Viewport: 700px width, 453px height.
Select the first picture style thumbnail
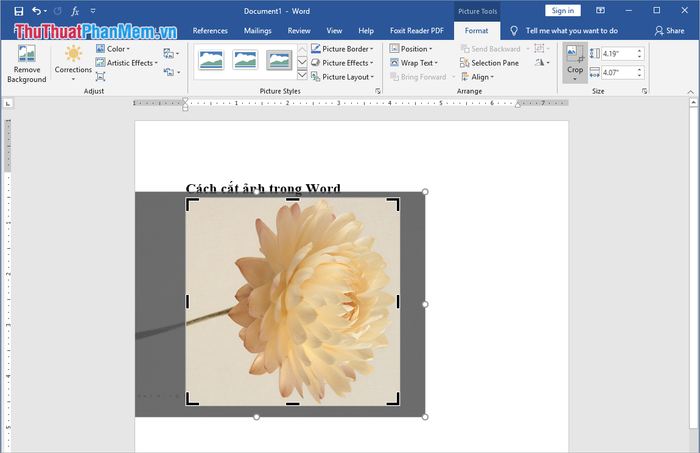[x=211, y=60]
